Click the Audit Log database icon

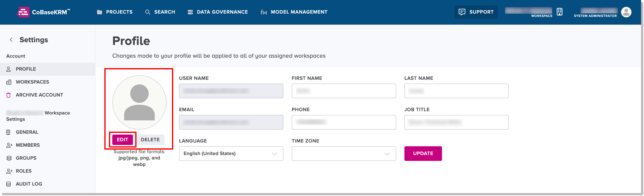[x=9, y=184]
